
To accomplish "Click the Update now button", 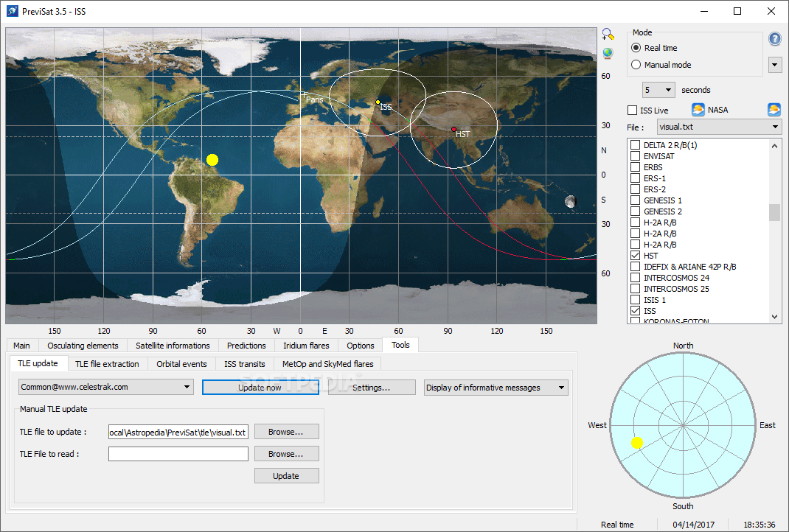I will 260,387.
